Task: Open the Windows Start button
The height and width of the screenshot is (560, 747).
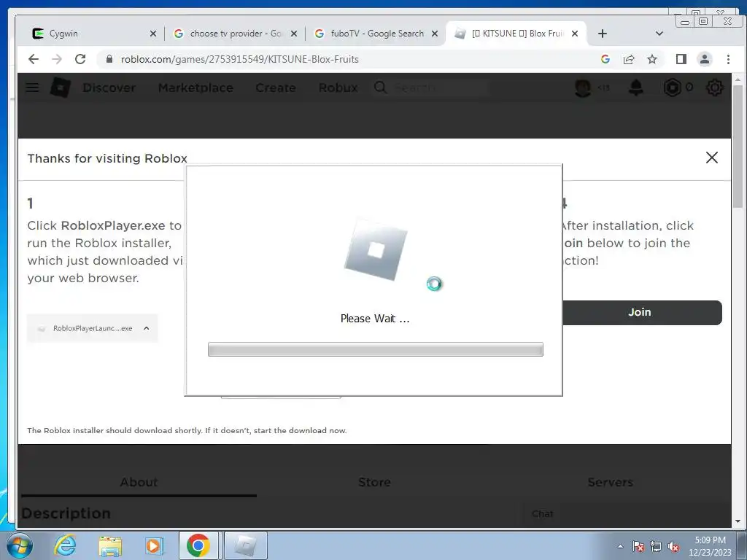Action: (20, 545)
